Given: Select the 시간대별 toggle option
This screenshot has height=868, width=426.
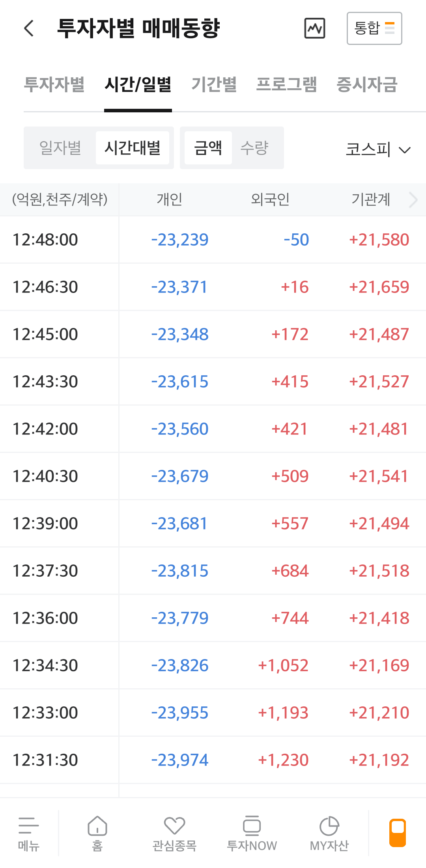Looking at the screenshot, I should [133, 148].
